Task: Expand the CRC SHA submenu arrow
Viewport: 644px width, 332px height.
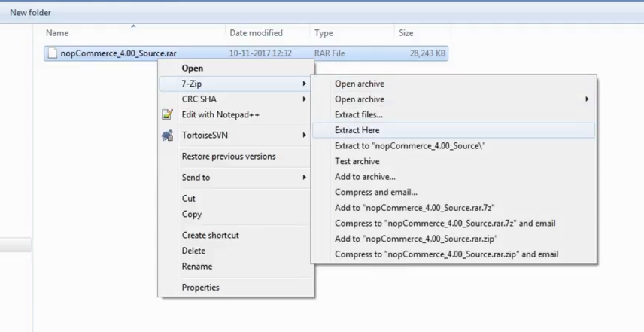Action: tap(305, 99)
